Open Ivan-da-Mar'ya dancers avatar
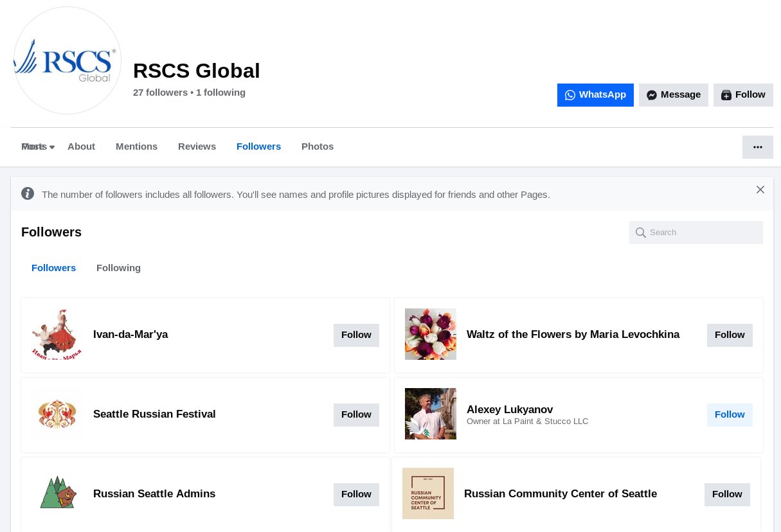The height and width of the screenshot is (532, 781). click(57, 334)
